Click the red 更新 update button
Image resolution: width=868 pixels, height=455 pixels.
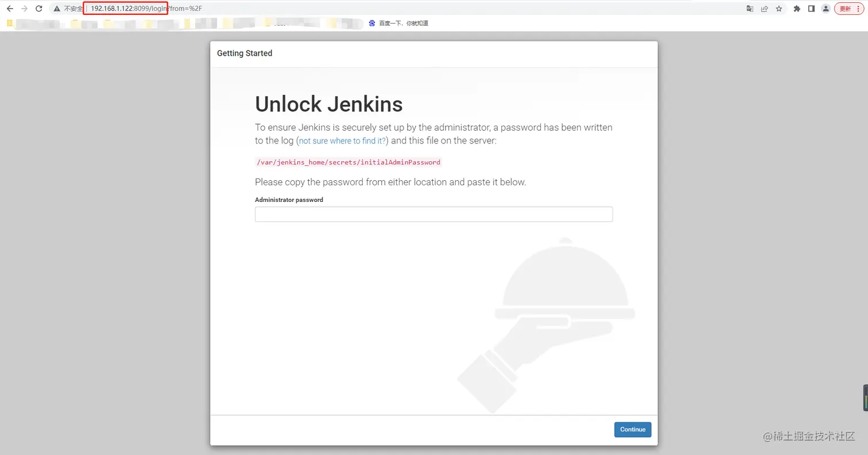pyautogui.click(x=848, y=9)
